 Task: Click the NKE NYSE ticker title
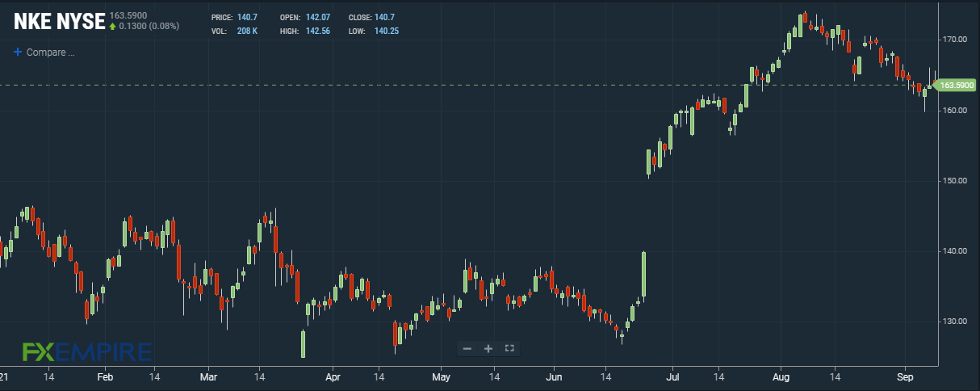pyautogui.click(x=60, y=22)
